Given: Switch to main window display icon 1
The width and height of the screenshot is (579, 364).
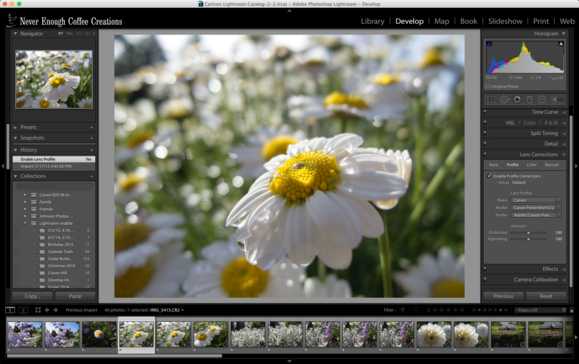Looking at the screenshot, I should coord(10,310).
